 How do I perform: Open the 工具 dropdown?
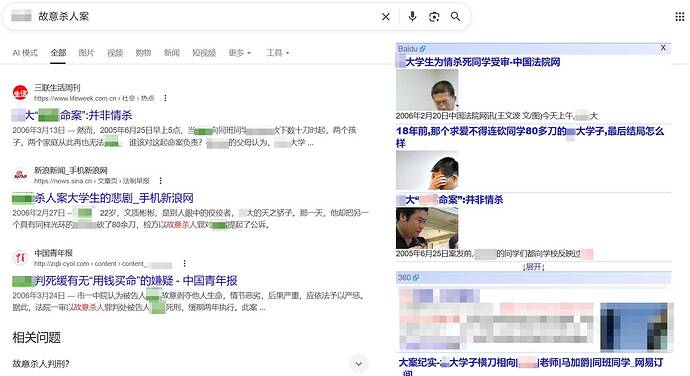coord(278,53)
